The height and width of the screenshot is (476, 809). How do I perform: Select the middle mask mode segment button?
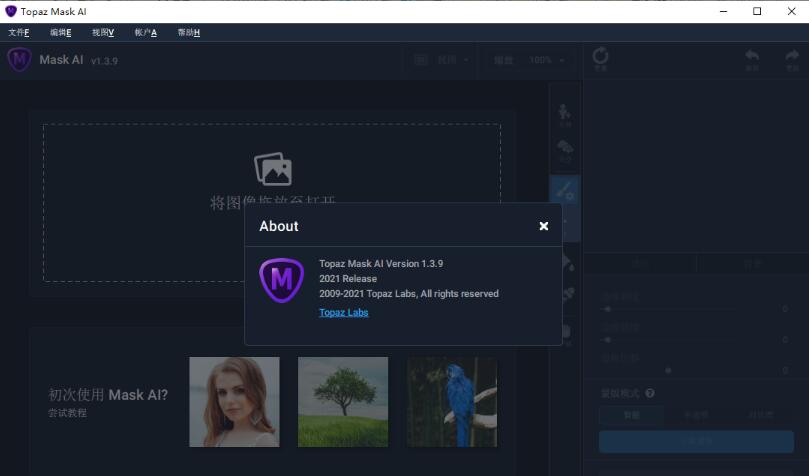point(696,415)
